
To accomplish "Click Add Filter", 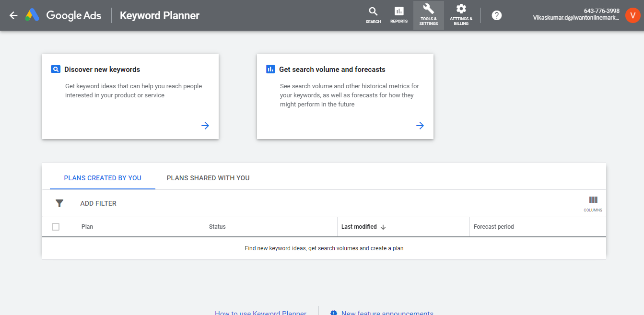I will coord(98,203).
